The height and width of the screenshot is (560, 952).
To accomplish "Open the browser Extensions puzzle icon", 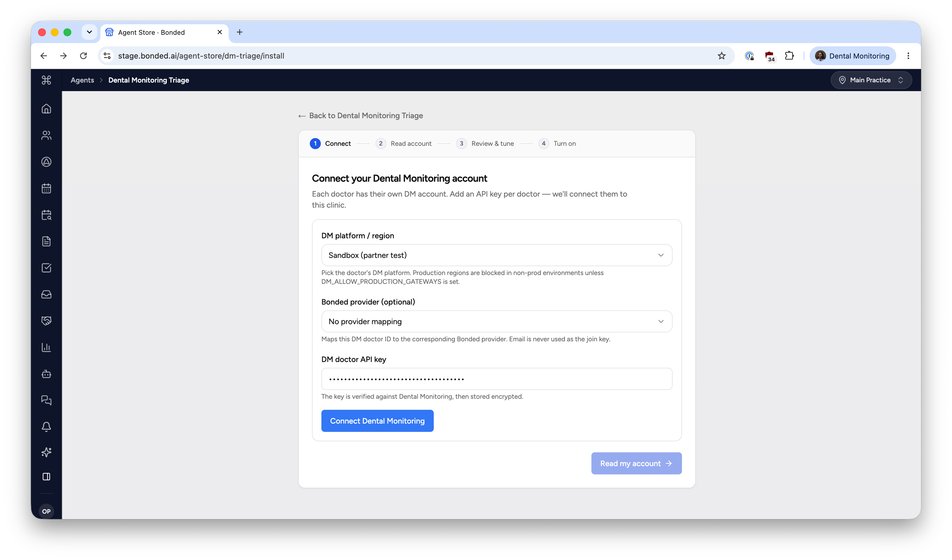I will [789, 56].
